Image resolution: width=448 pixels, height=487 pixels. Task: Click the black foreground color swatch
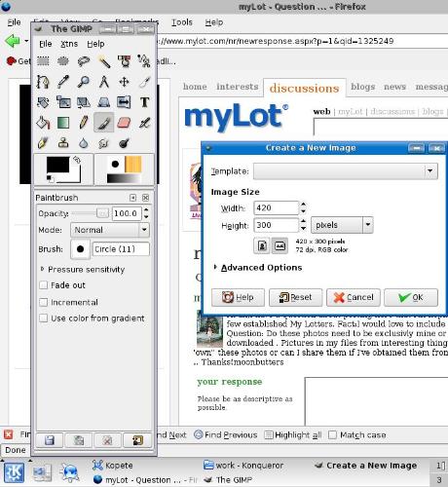[x=57, y=165]
